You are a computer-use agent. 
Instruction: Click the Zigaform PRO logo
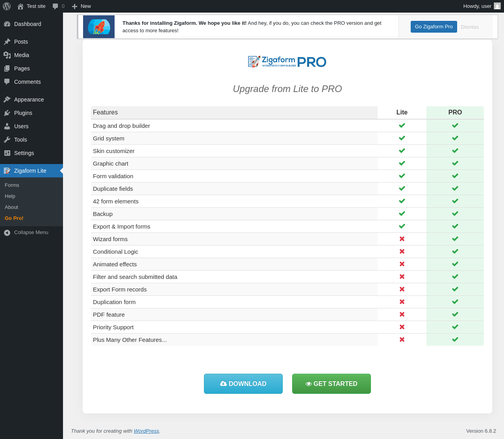[287, 62]
